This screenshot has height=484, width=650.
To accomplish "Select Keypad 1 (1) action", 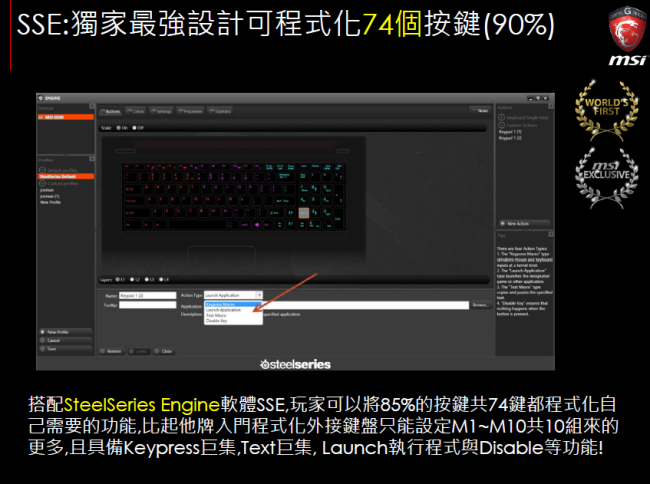I will click(x=510, y=132).
